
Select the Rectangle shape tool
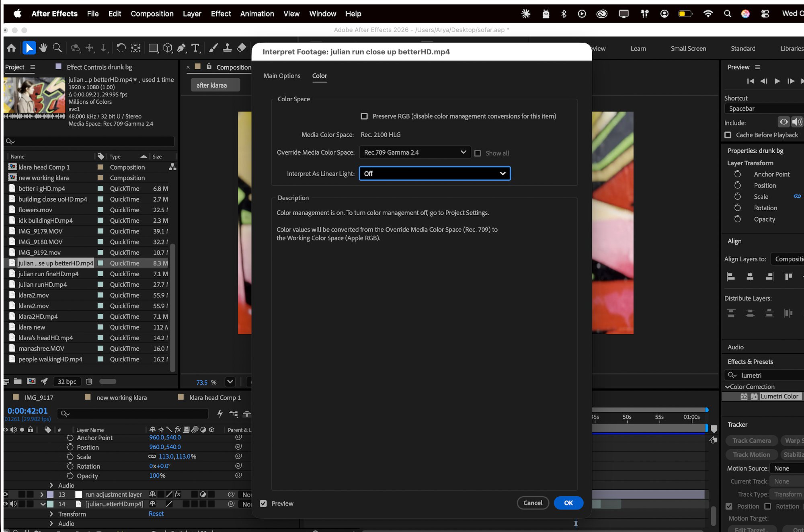[x=153, y=48]
